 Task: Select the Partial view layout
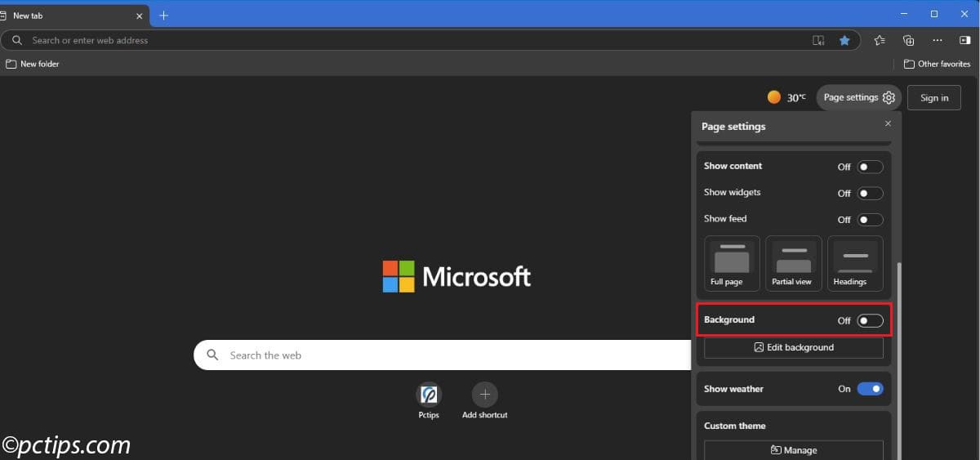click(793, 263)
